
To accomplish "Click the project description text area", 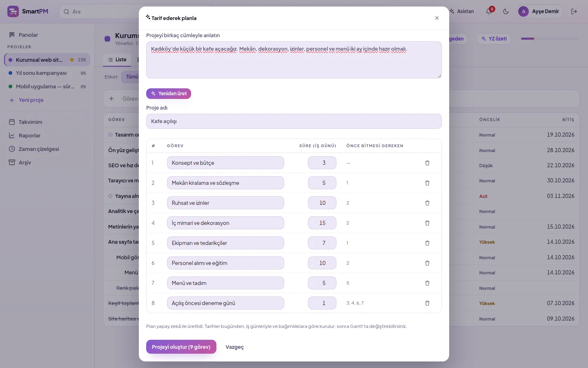I will pyautogui.click(x=294, y=60).
